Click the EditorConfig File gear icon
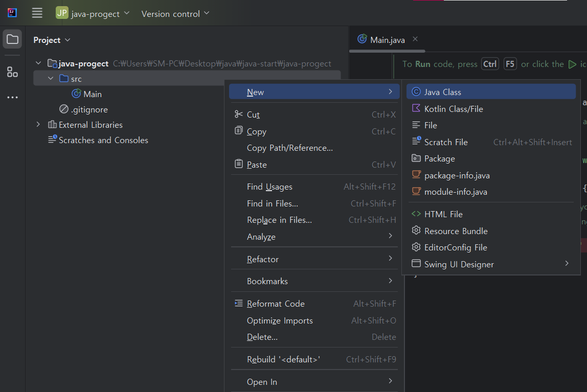This screenshot has height=392, width=587. [x=416, y=247]
